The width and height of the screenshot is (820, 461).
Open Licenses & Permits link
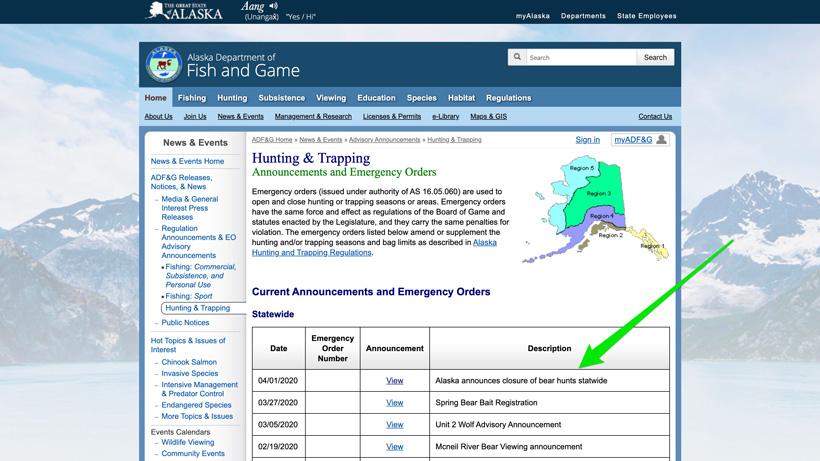pyautogui.click(x=392, y=117)
